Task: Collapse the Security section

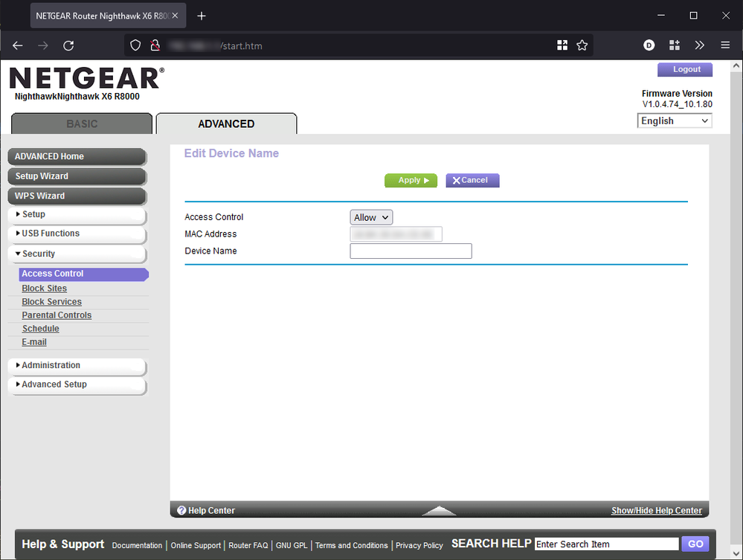Action: coord(77,254)
